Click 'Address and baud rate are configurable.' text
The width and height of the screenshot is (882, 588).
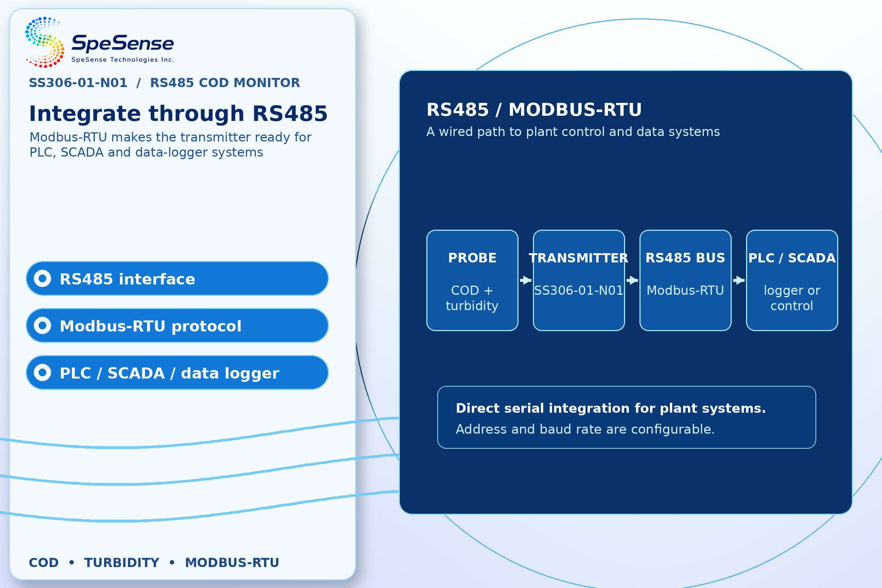tap(585, 429)
